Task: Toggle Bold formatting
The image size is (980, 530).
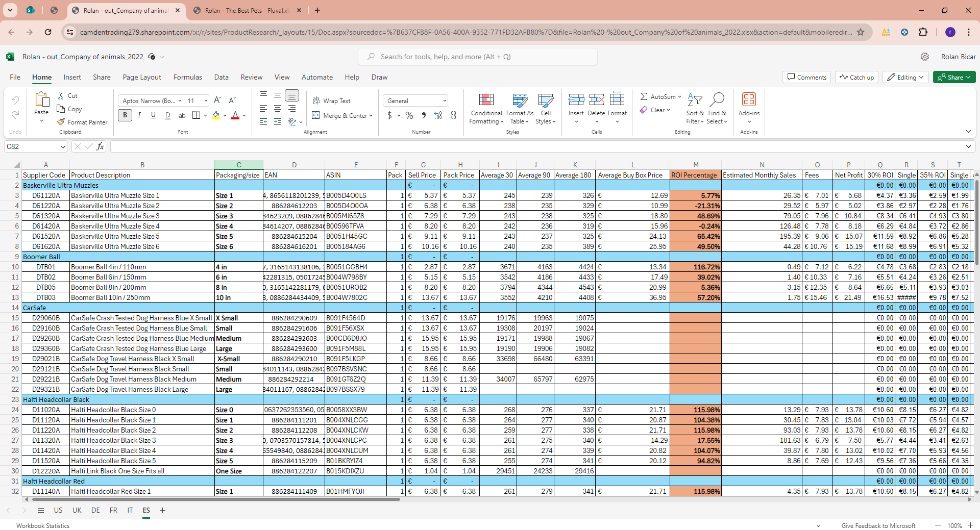Action: tap(125, 116)
